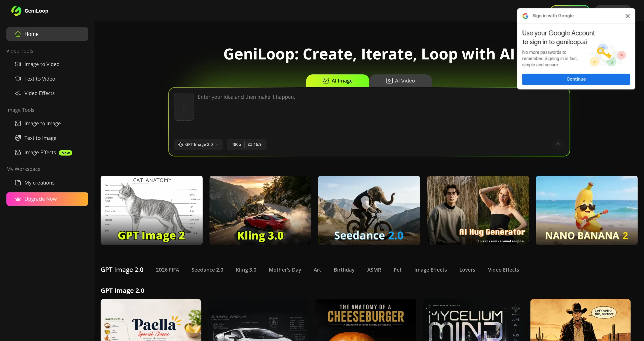
Task: Open the GPT Image 2 cat anatomy card
Action: (151, 210)
